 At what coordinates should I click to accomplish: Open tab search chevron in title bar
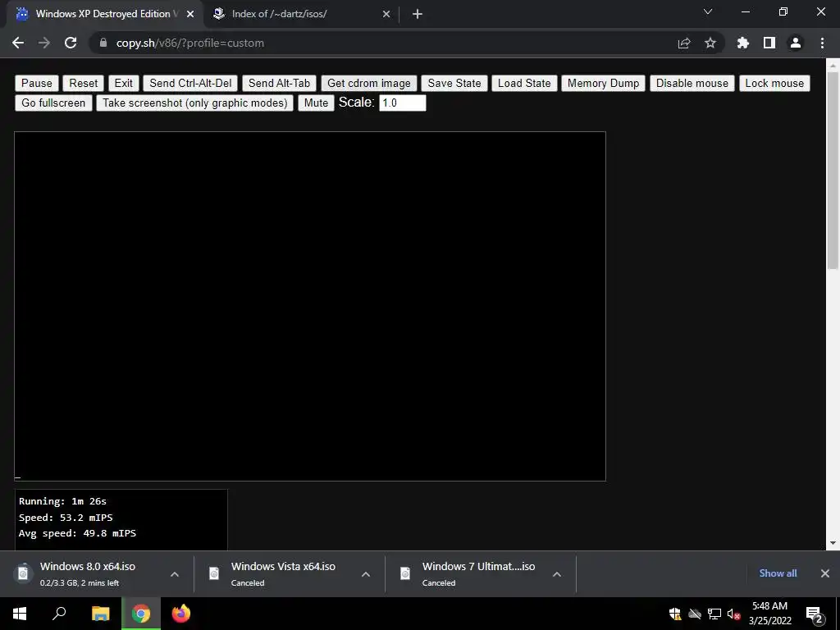coord(708,11)
